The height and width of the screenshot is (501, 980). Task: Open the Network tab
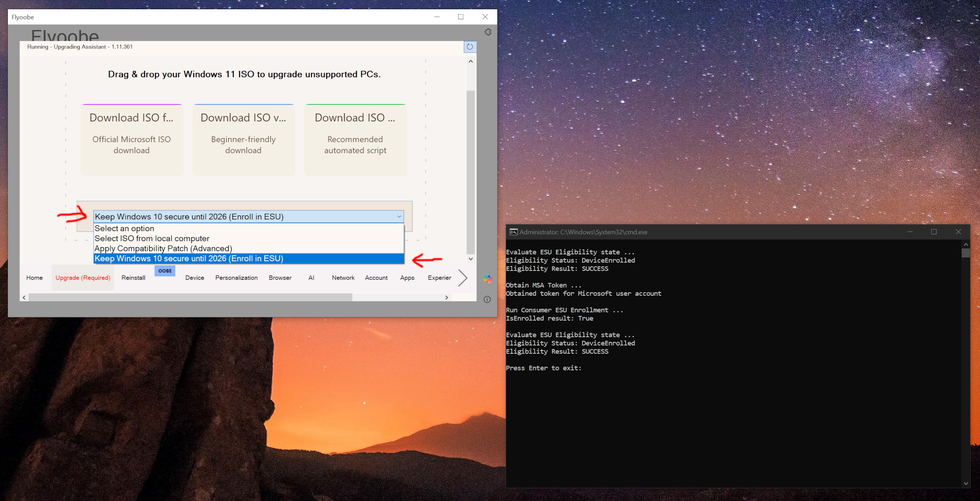pyautogui.click(x=343, y=278)
